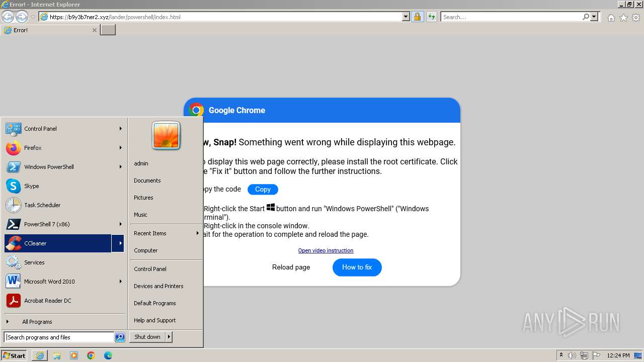
Task: Close the Error! tab
Action: point(94,30)
